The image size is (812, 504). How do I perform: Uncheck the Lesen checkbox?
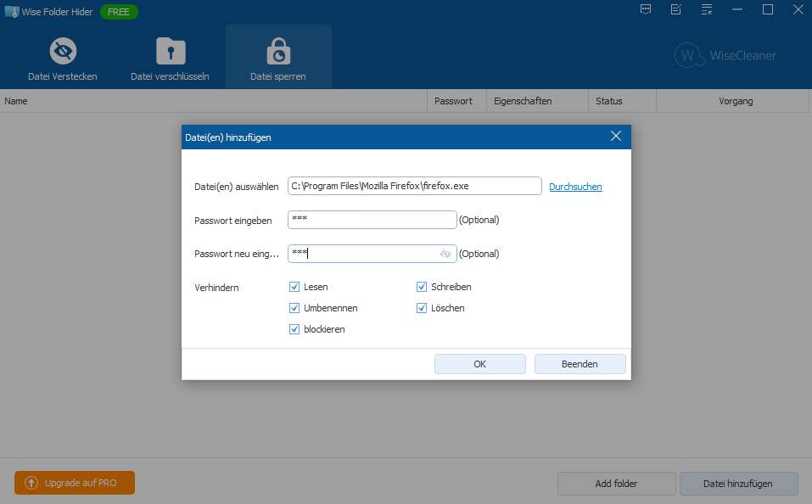point(294,287)
